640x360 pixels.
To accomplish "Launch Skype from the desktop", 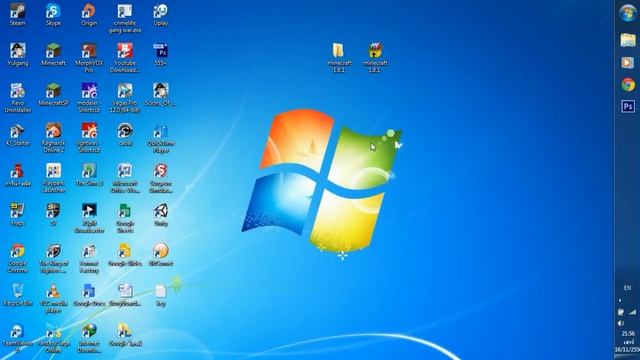I will tap(53, 14).
